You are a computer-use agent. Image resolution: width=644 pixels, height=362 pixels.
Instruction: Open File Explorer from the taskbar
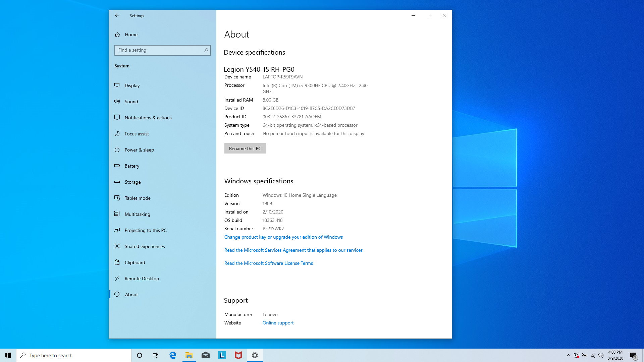tap(189, 355)
